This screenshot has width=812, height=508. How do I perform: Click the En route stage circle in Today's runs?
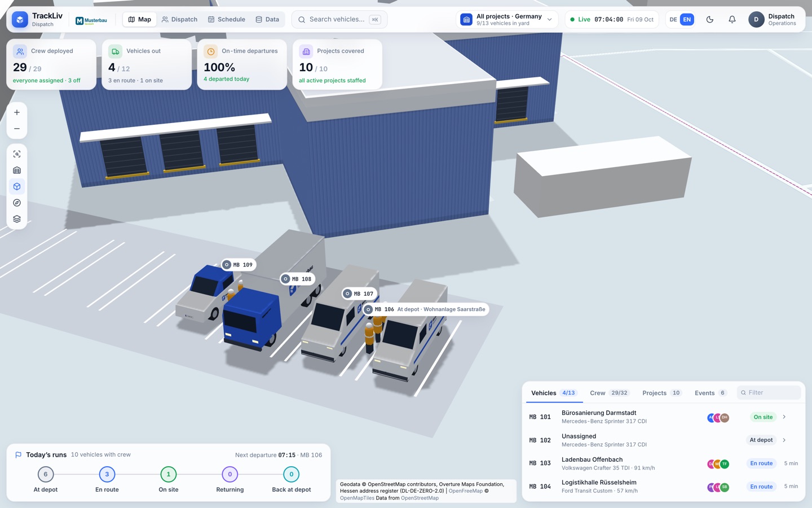click(107, 475)
